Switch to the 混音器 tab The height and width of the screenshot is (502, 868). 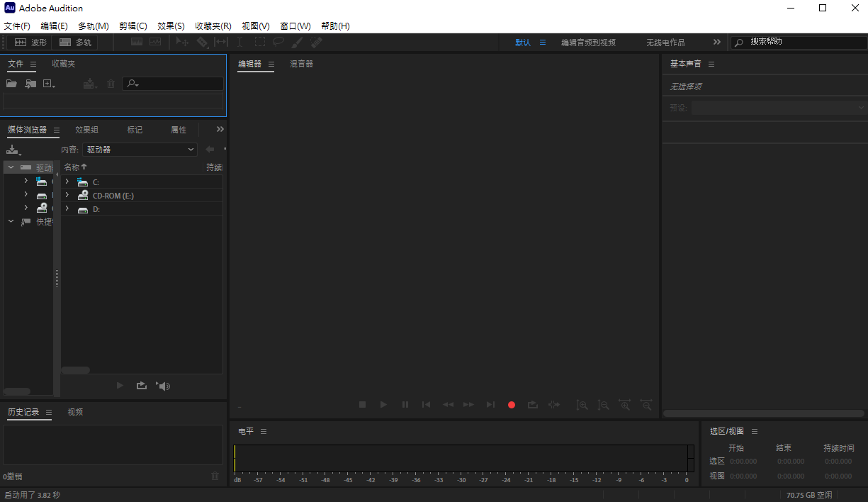(301, 64)
